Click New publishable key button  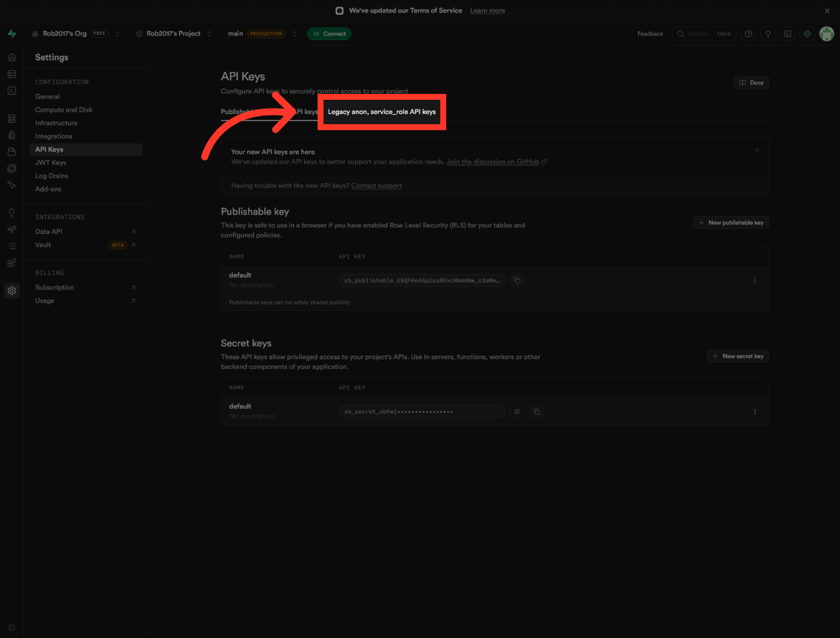(x=731, y=223)
